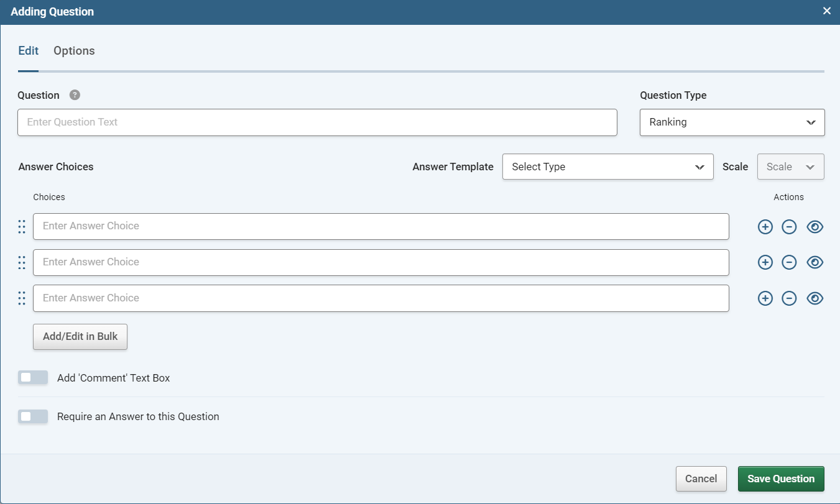Open the Answer Template Select Type dropdown
Image resolution: width=840 pixels, height=504 pixels.
point(607,167)
